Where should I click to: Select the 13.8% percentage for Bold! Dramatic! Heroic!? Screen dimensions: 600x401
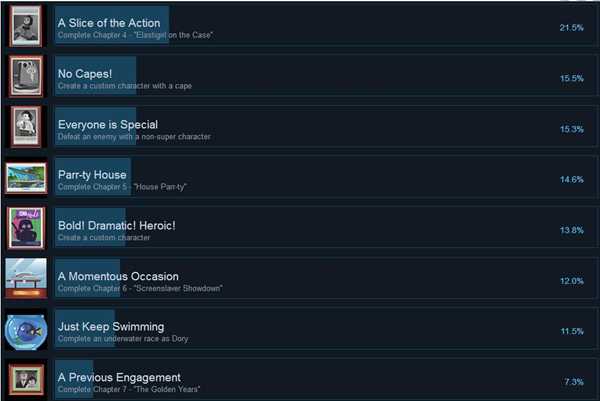pos(572,230)
